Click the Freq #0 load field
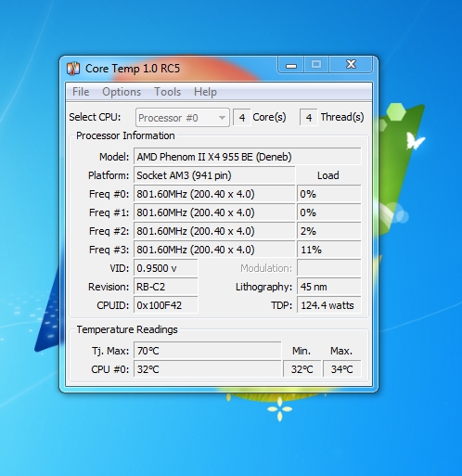The height and width of the screenshot is (476, 462). click(329, 194)
